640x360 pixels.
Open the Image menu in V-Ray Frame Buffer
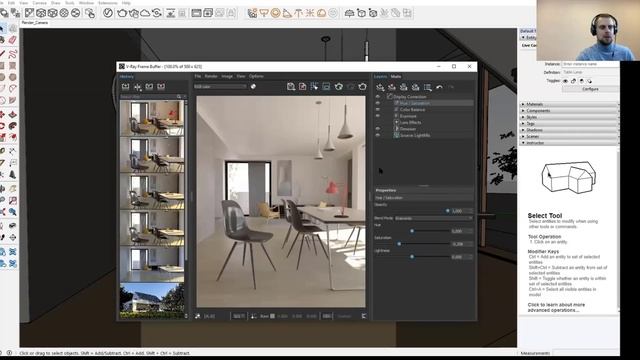[x=227, y=76]
